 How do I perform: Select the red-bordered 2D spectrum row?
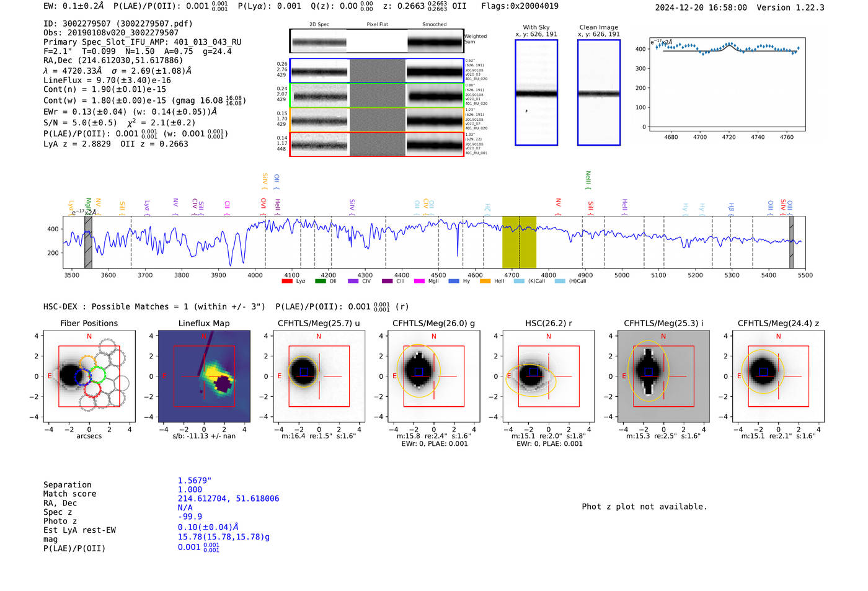coord(377,144)
